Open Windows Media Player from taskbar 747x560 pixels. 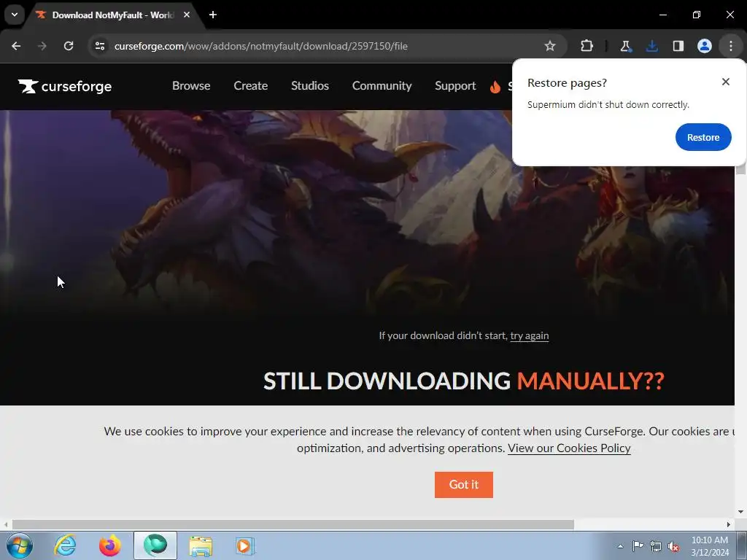point(245,546)
